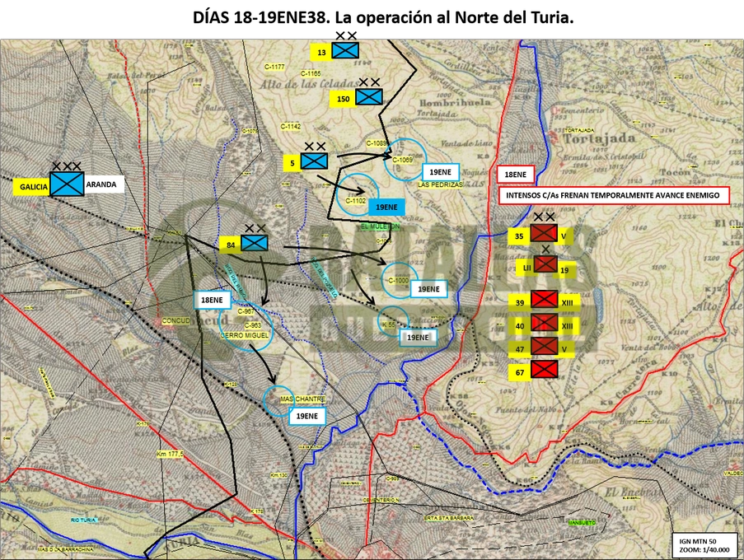
Task: Click the green EL MULETON label
Action: pyautogui.click(x=381, y=226)
